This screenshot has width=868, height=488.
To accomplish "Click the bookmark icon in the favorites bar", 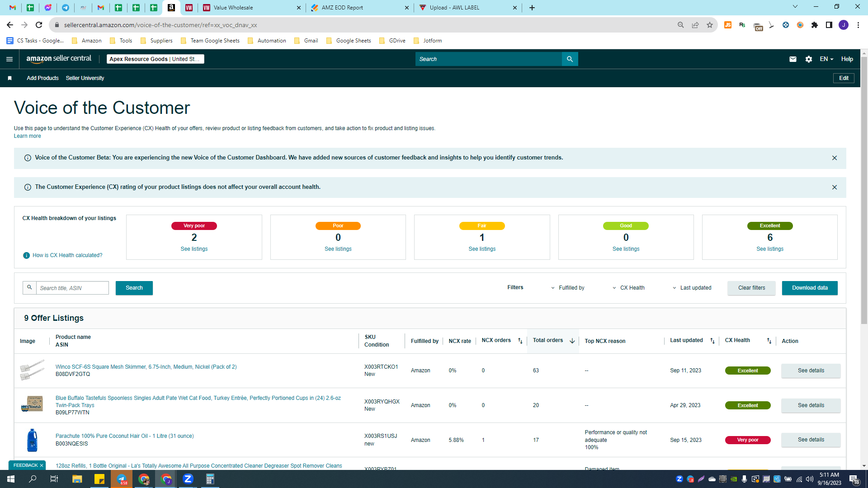I will pyautogui.click(x=9, y=78).
